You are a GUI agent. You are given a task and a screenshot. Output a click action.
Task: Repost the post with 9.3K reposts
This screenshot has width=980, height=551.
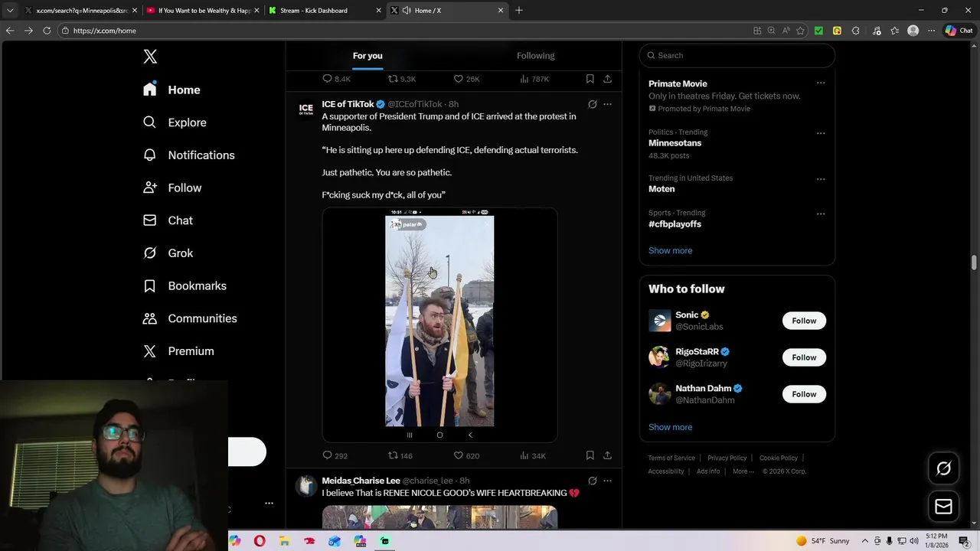pyautogui.click(x=401, y=79)
